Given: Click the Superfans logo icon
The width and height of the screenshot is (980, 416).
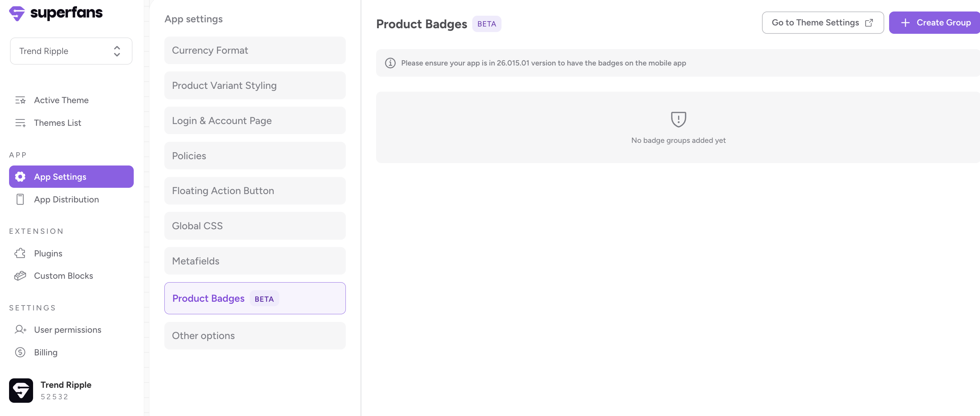Looking at the screenshot, I should [17, 14].
